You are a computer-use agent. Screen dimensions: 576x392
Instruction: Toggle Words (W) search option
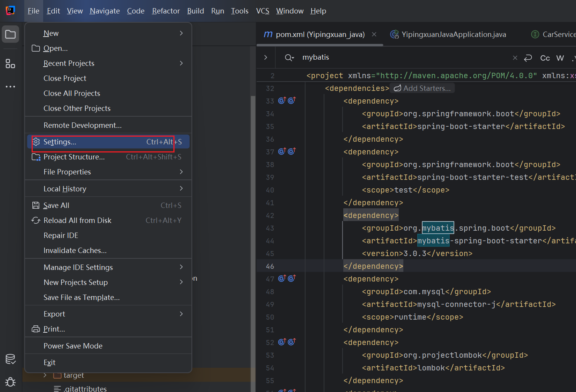click(560, 58)
